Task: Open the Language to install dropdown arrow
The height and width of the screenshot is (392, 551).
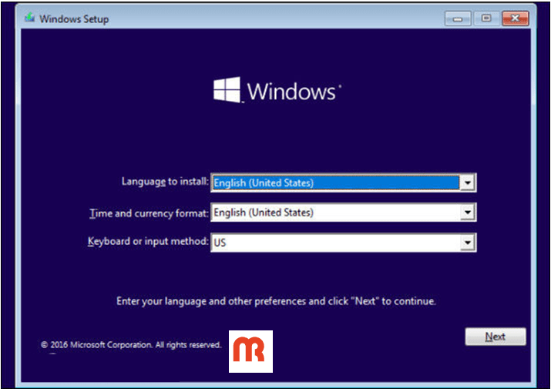Action: point(467,183)
